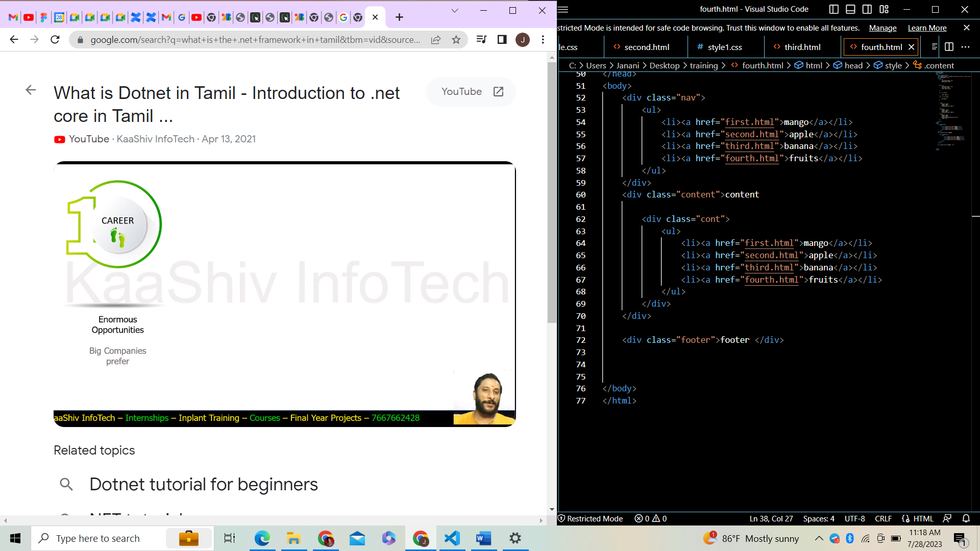Change file encoding UTF-8
980x551 pixels.
(x=854, y=519)
